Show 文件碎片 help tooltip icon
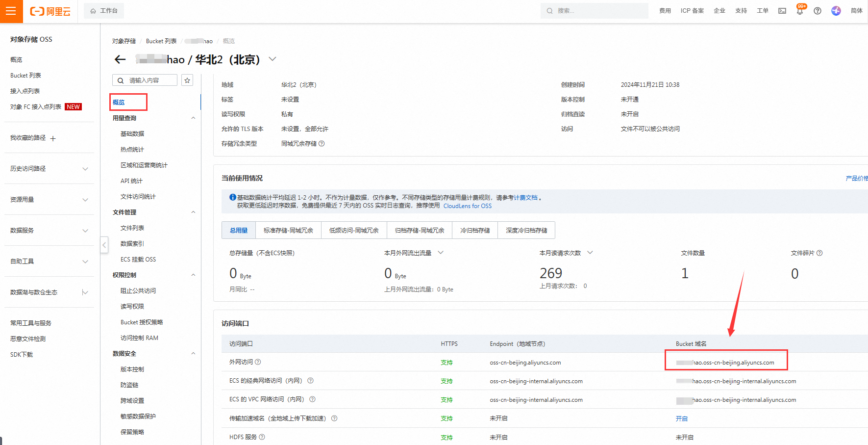 click(819, 253)
